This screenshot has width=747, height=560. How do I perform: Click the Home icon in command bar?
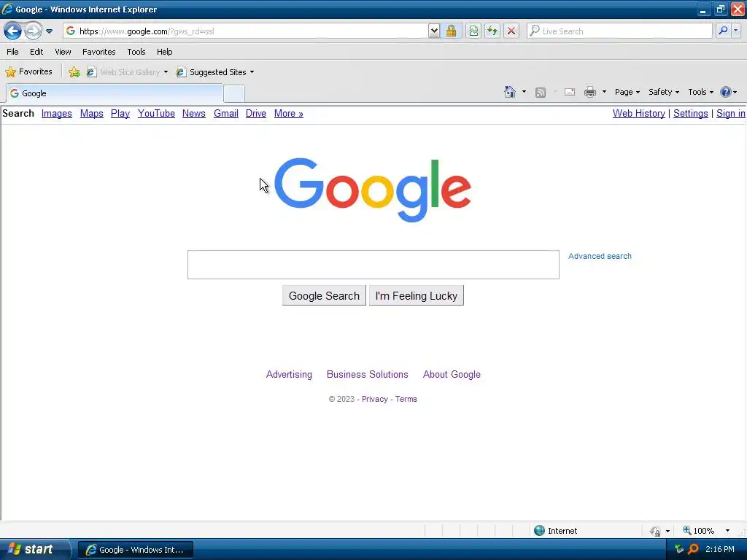[x=510, y=92]
